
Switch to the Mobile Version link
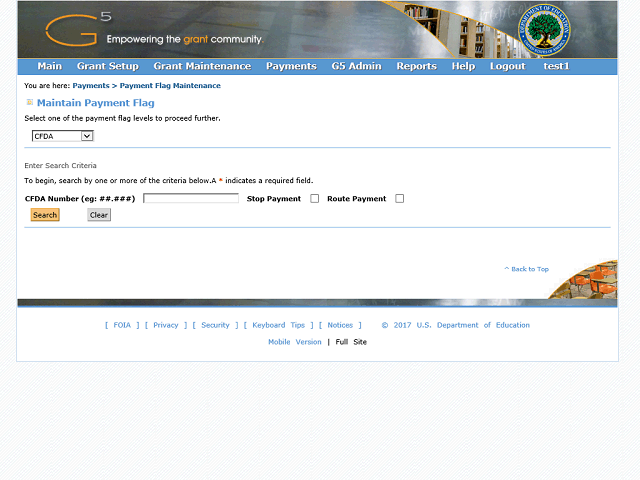pos(295,342)
